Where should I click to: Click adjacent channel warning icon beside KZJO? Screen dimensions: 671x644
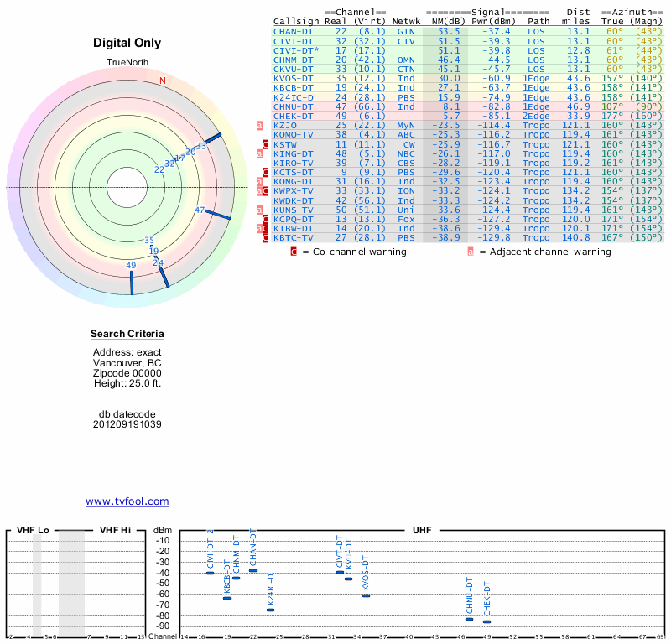[x=260, y=126]
